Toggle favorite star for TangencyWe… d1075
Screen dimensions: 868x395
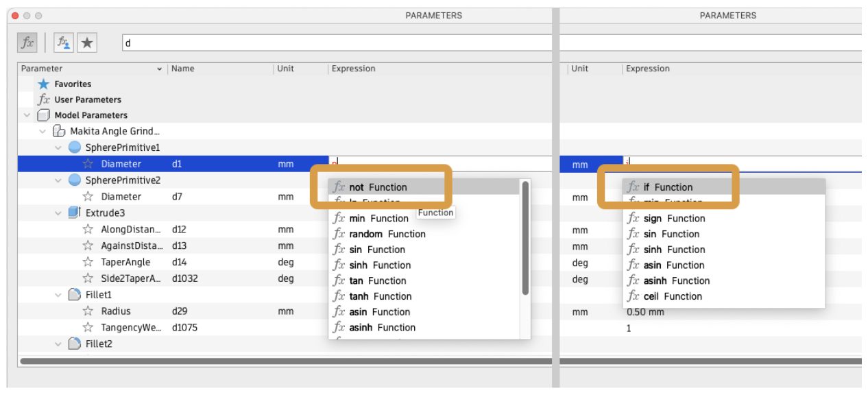88,328
